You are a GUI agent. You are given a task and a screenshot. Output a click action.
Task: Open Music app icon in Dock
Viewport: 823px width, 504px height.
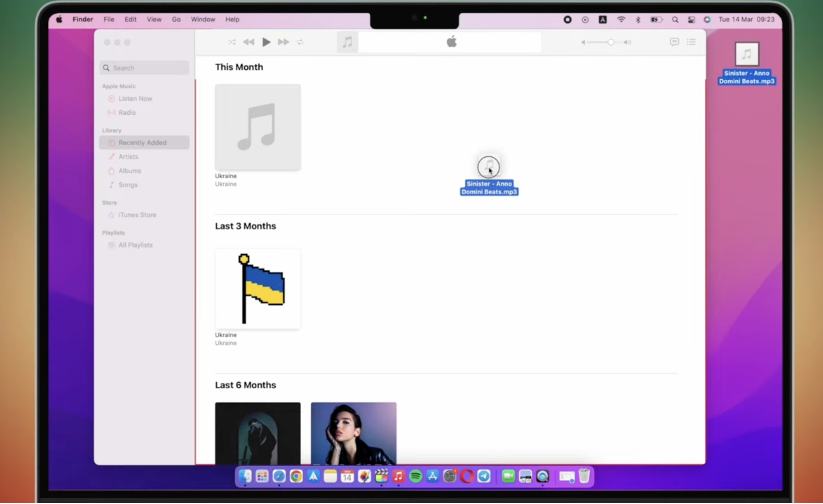point(399,476)
